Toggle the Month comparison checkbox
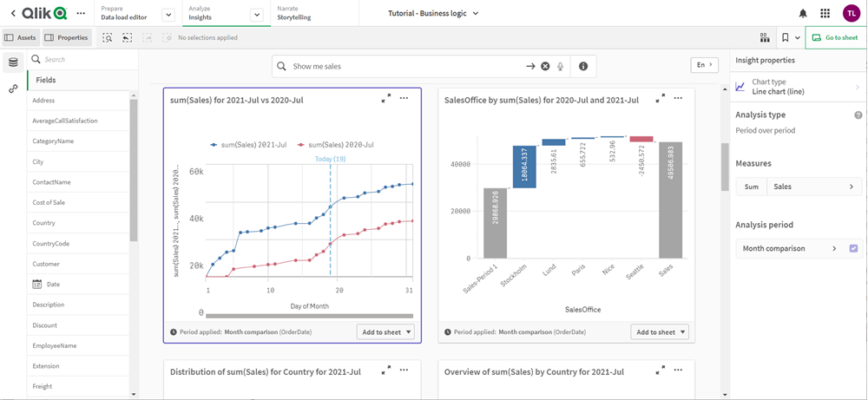Screen dimensions: 868x400 [x=854, y=249]
